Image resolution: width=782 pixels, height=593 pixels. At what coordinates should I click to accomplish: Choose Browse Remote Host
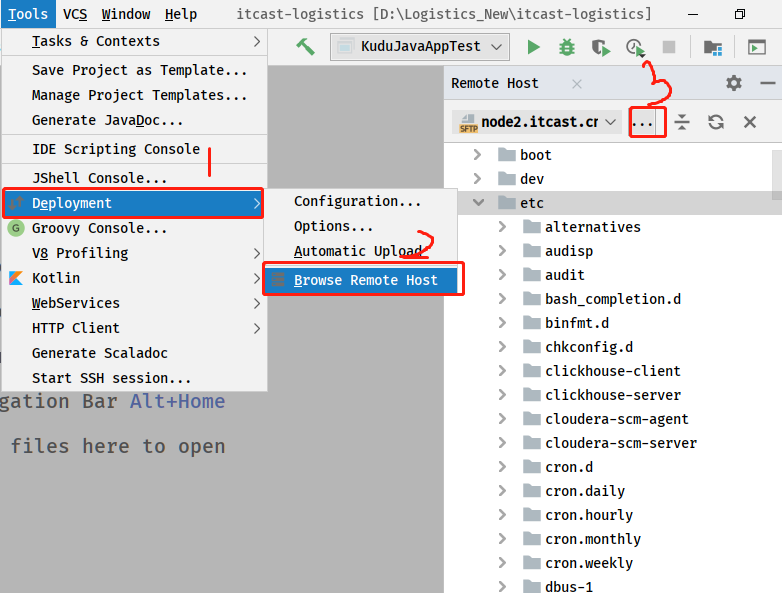point(361,280)
